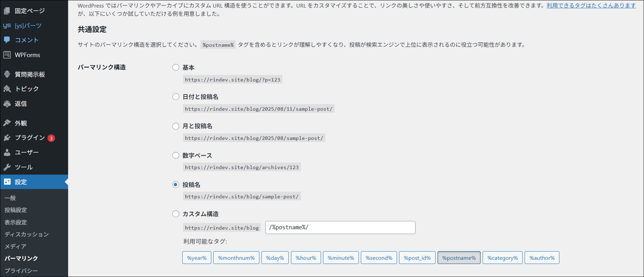Insert the %post_id% tag
644x277 pixels.
417,258
